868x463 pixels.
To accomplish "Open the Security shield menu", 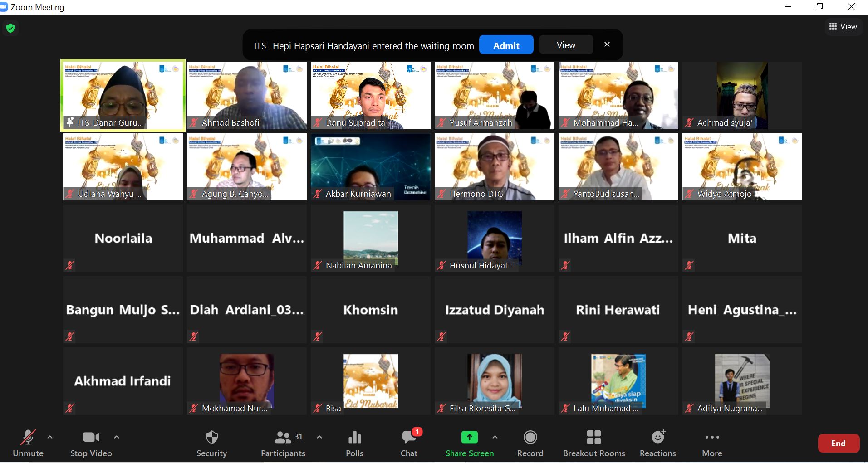I will pyautogui.click(x=211, y=444).
